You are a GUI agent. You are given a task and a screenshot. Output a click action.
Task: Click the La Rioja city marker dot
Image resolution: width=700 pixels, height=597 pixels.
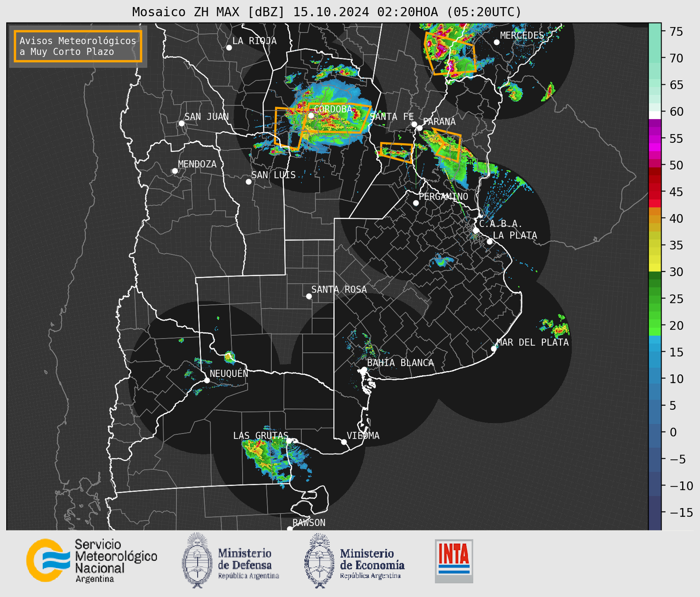click(x=229, y=48)
